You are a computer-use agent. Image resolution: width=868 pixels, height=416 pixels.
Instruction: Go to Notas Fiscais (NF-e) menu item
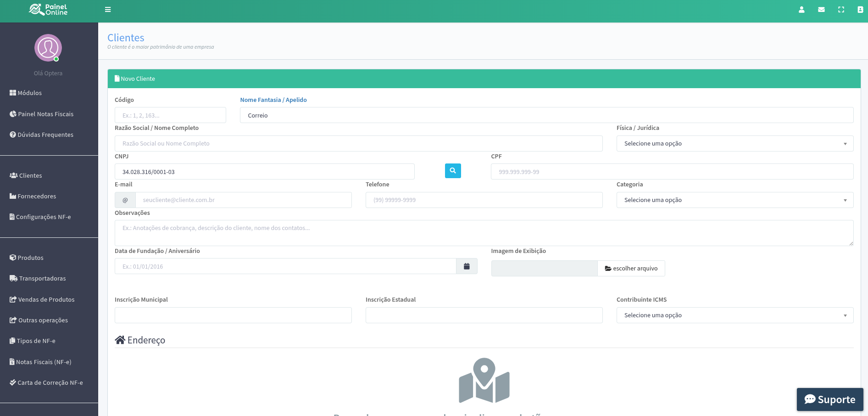(43, 362)
